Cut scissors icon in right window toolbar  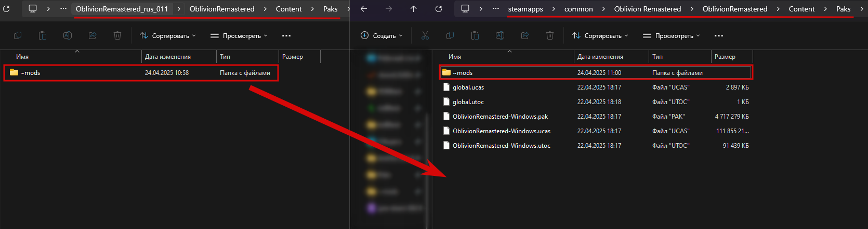[425, 35]
